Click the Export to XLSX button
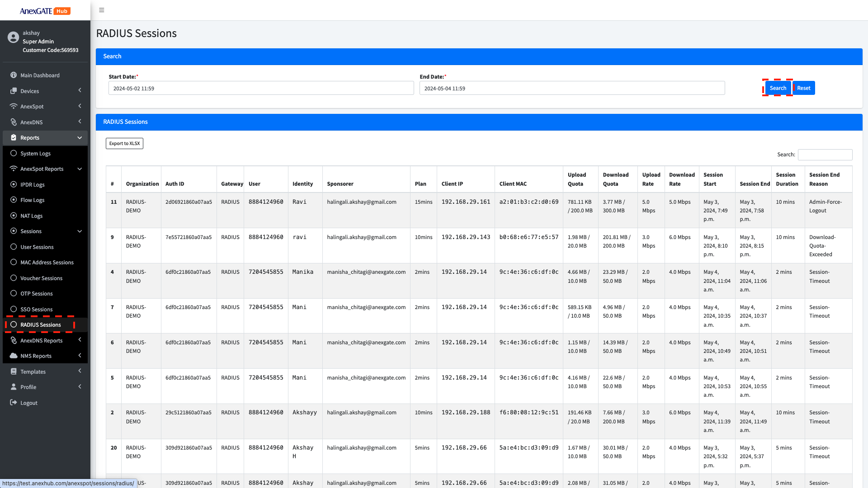 (124, 143)
